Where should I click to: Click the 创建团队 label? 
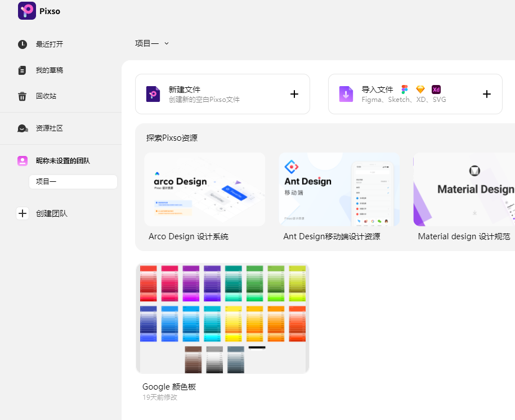(x=52, y=213)
